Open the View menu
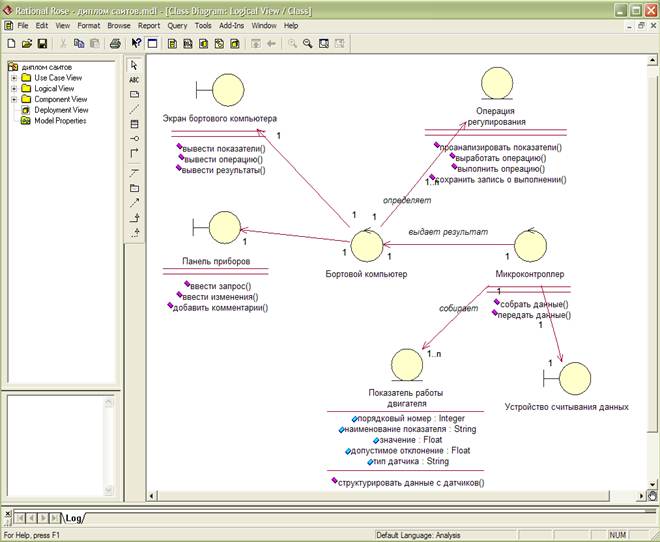 coord(63,26)
